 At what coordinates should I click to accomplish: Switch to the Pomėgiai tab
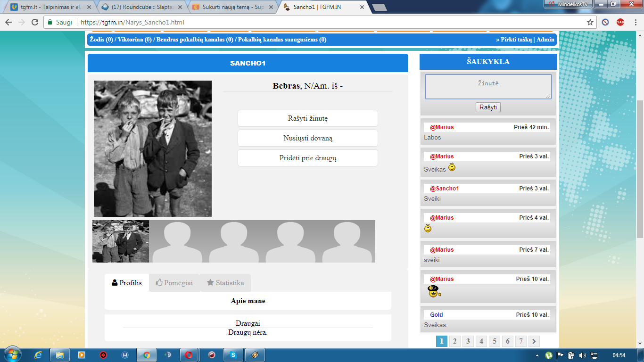[x=174, y=283]
